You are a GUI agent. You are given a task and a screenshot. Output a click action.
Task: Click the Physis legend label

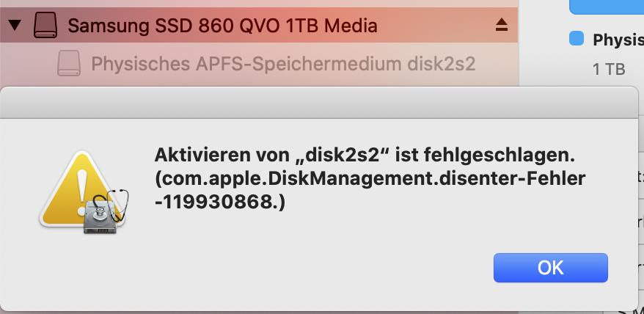618,39
